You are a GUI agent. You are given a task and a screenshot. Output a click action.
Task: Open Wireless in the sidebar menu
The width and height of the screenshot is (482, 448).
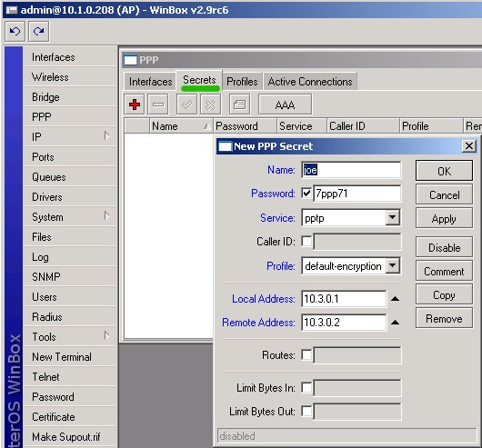tap(70, 76)
